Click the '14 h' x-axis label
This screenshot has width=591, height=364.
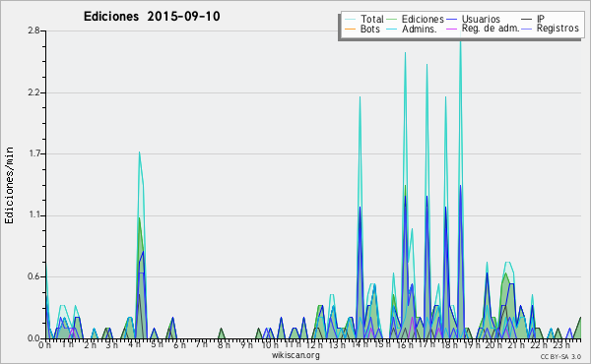pyautogui.click(x=360, y=344)
